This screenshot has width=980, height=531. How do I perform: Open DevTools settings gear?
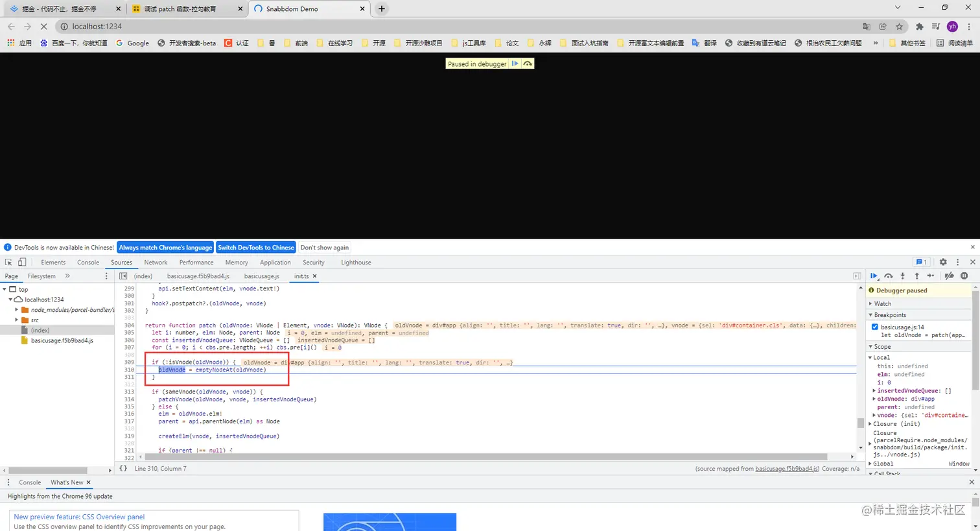pyautogui.click(x=943, y=263)
